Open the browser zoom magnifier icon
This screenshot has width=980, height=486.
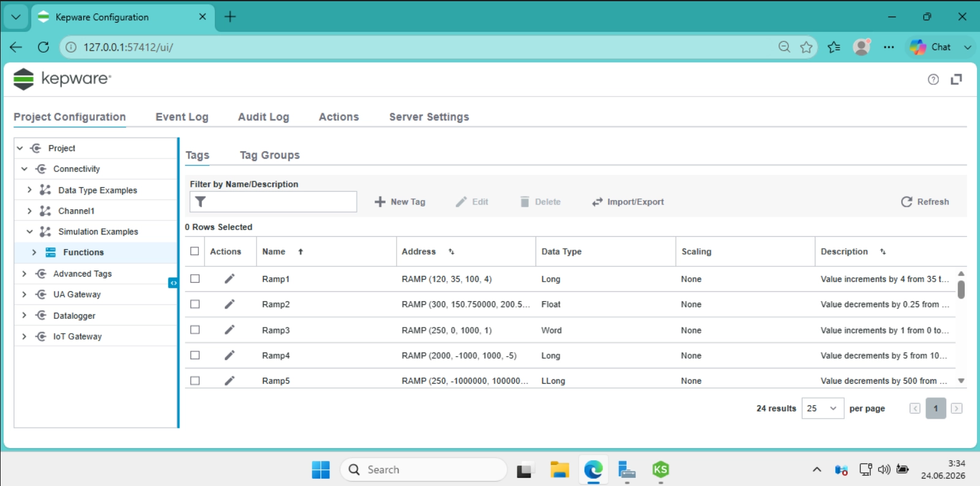point(784,47)
